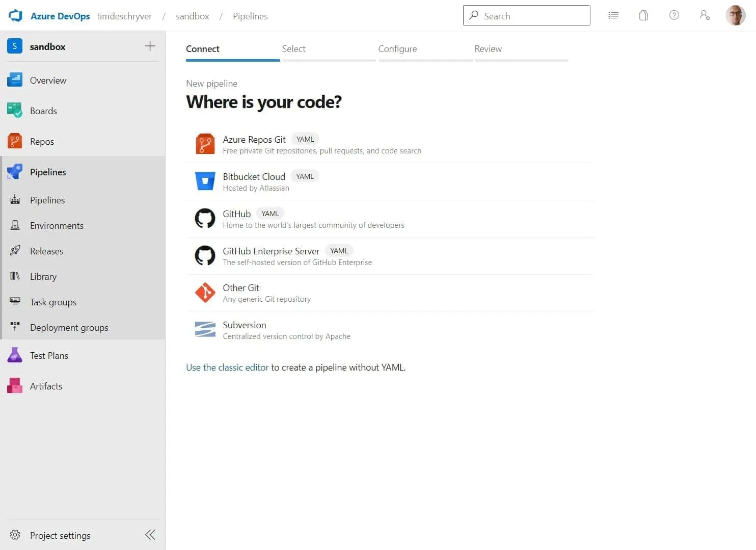The width and height of the screenshot is (756, 550).
Task: Open the Azure DevOps home link
Action: [x=60, y=16]
